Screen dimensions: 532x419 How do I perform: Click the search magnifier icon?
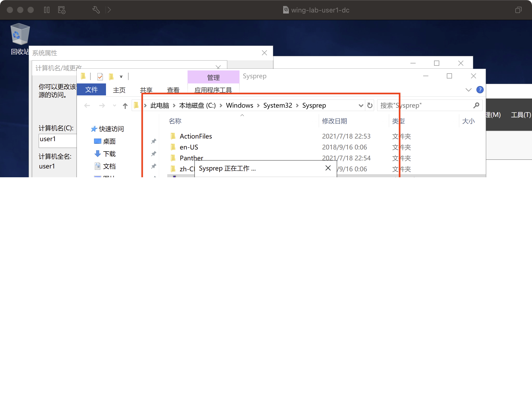476,105
